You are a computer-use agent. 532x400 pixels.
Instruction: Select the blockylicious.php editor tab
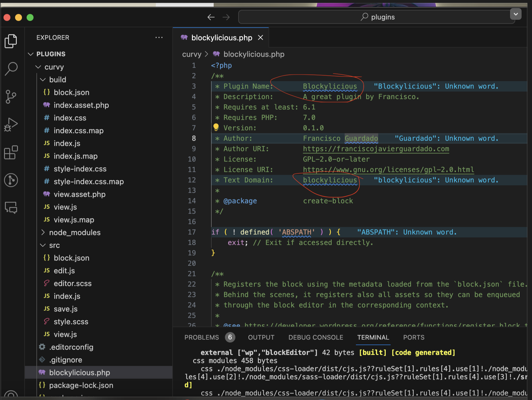[221, 38]
